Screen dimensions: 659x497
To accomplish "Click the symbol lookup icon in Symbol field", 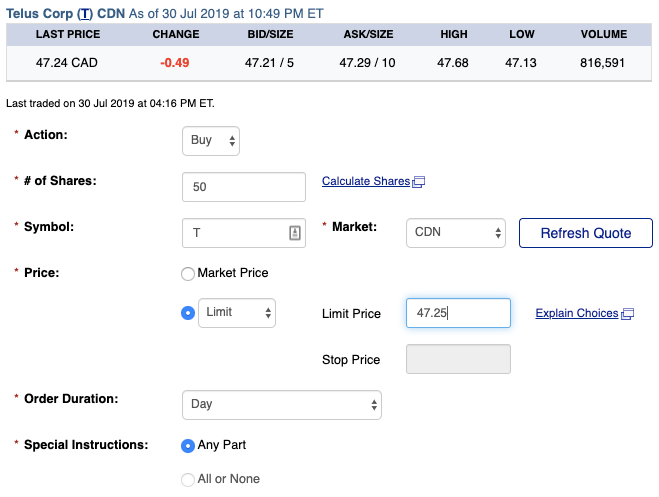I will pyautogui.click(x=295, y=233).
